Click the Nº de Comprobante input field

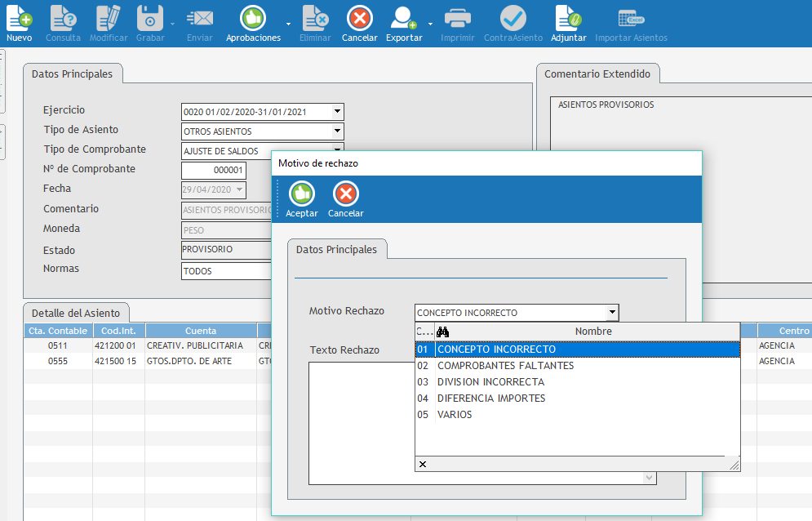pyautogui.click(x=213, y=170)
